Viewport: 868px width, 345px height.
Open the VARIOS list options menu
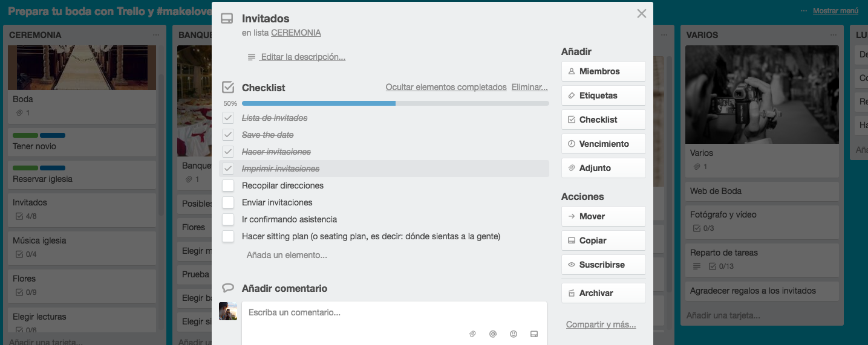tap(834, 35)
